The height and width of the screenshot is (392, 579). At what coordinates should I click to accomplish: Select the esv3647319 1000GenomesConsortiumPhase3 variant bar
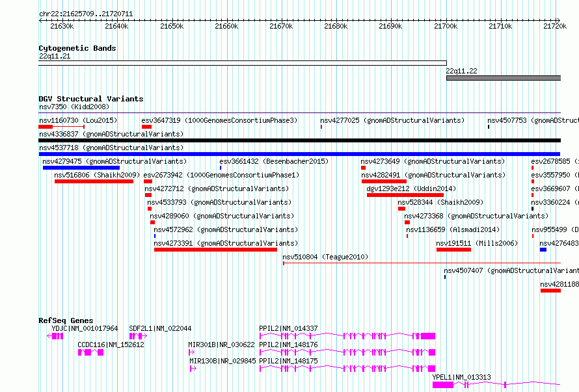tap(146, 127)
